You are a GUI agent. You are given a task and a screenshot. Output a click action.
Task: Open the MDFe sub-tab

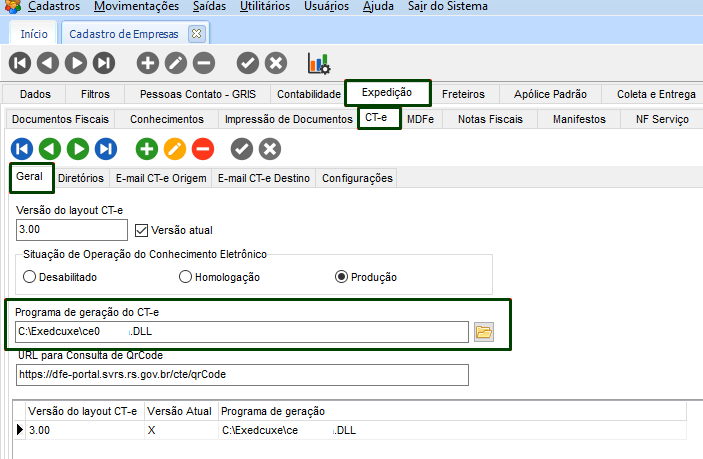[421, 119]
